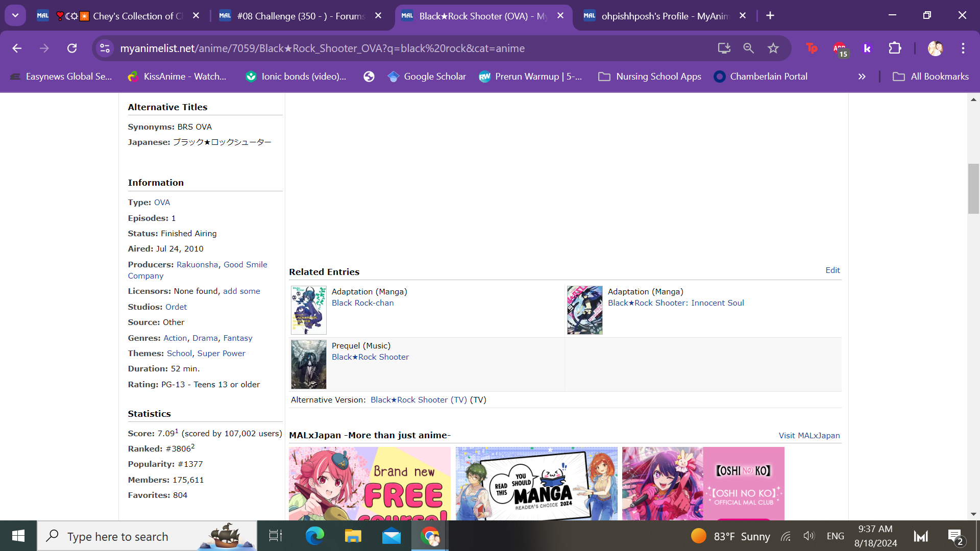Image resolution: width=980 pixels, height=551 pixels.
Task: Open the Ordet studio link
Action: [x=176, y=307]
